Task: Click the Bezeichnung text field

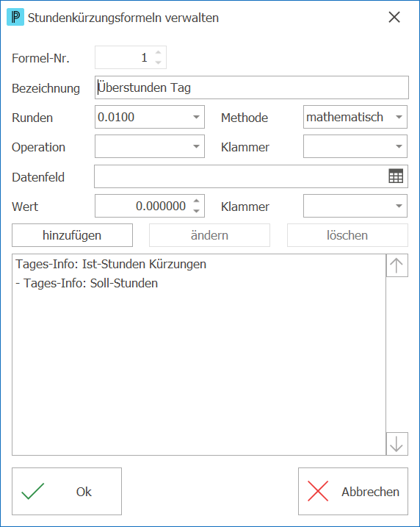Action: coord(251,87)
